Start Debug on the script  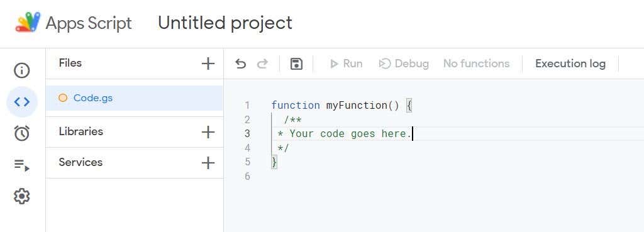[404, 64]
